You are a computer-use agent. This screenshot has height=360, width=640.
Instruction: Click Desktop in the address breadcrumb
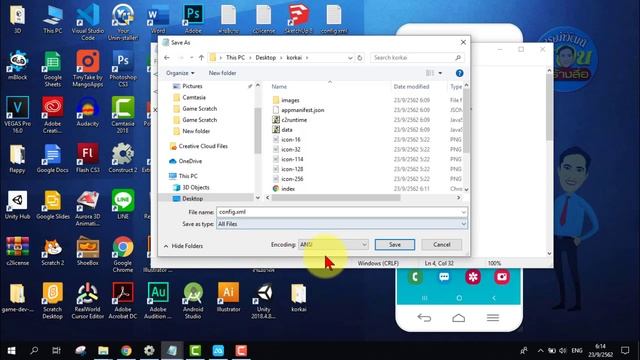point(265,58)
